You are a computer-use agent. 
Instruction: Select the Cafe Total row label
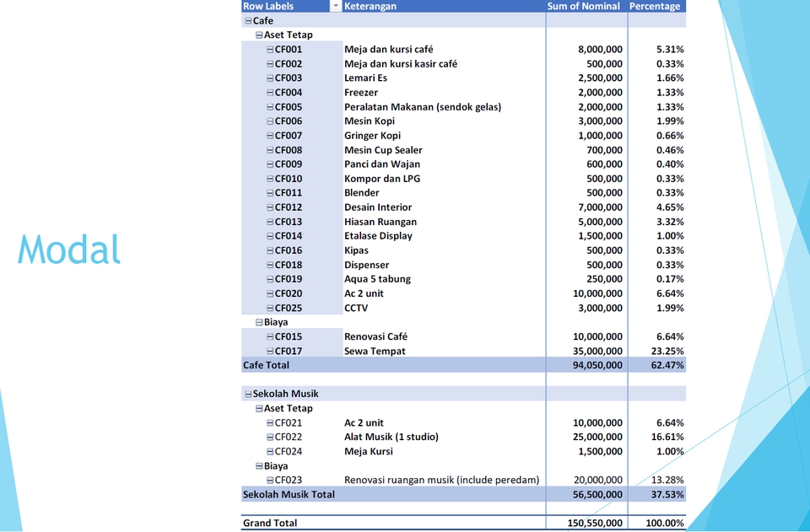pyautogui.click(x=266, y=365)
